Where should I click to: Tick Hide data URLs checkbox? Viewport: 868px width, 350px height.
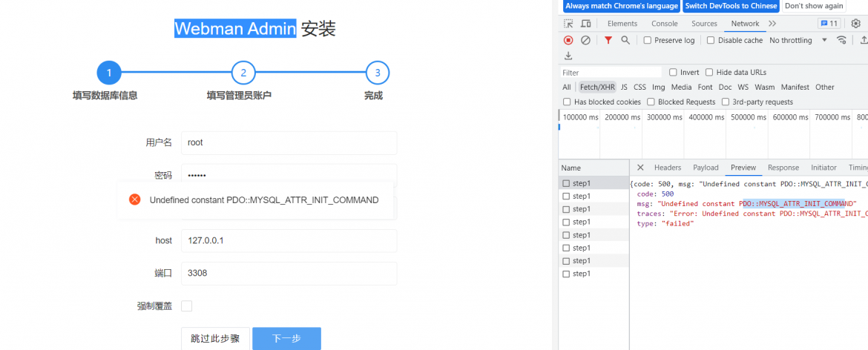click(x=709, y=73)
